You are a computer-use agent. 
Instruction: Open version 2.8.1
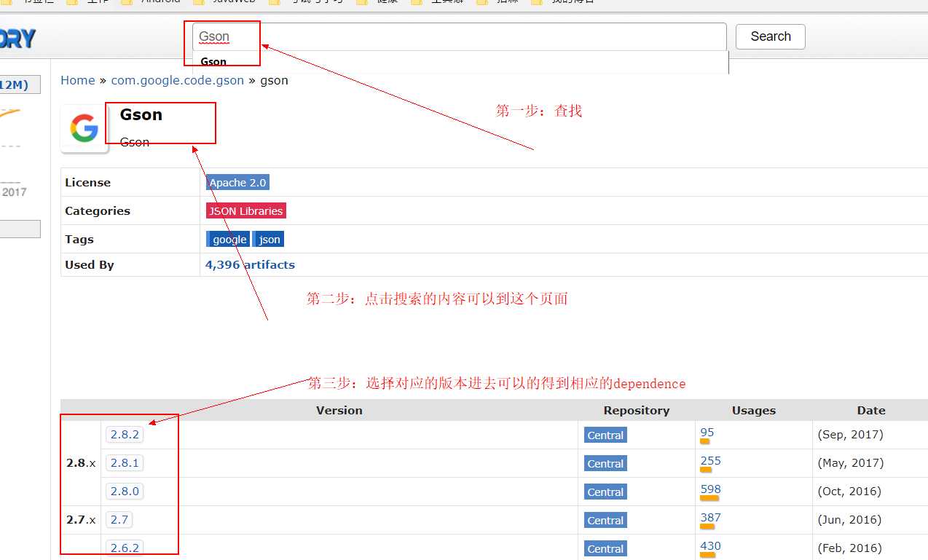point(125,463)
